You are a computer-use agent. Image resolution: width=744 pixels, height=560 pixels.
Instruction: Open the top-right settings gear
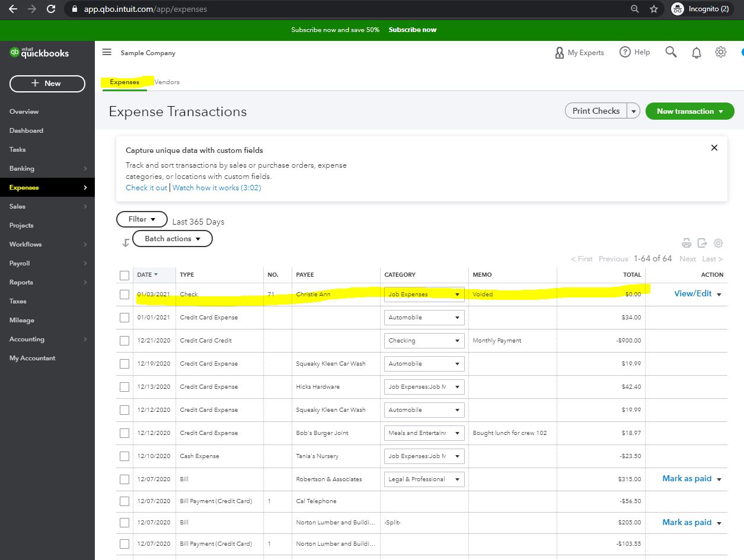pyautogui.click(x=720, y=52)
